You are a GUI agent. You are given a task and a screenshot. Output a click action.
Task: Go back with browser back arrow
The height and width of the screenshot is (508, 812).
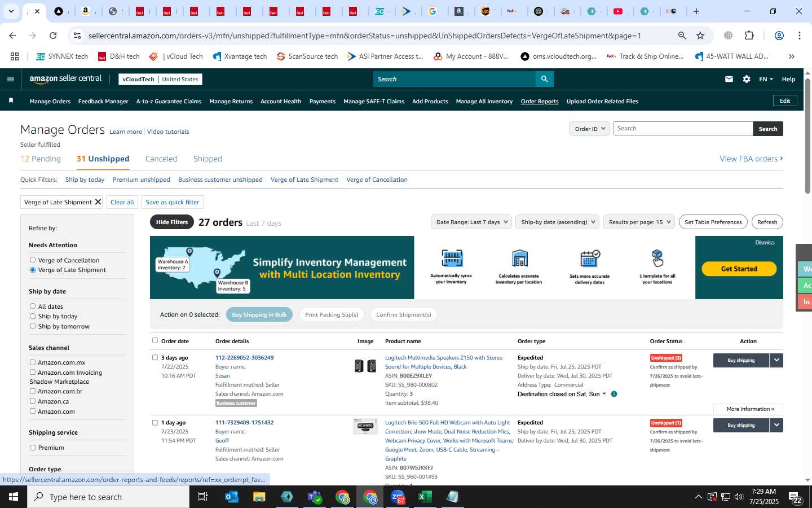click(x=12, y=36)
